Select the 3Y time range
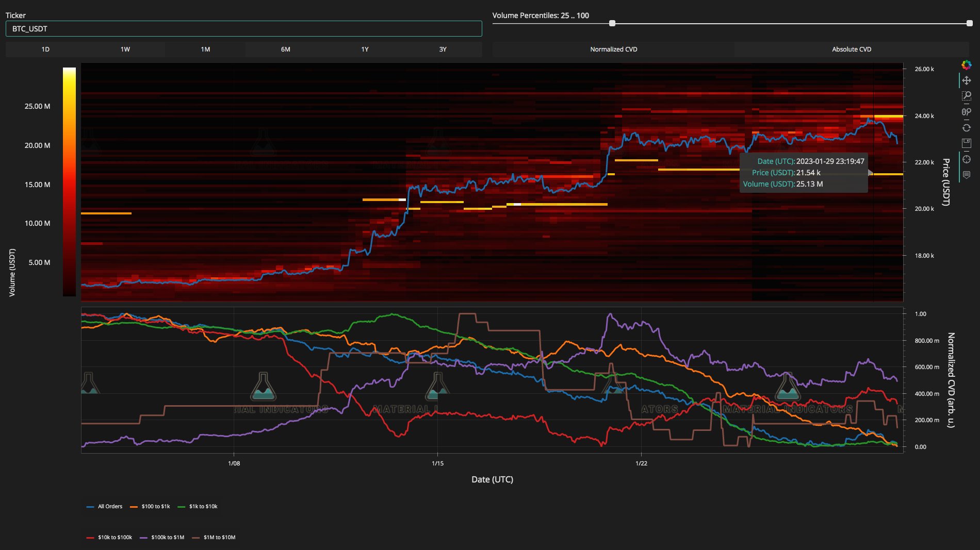980x550 pixels. pos(443,49)
